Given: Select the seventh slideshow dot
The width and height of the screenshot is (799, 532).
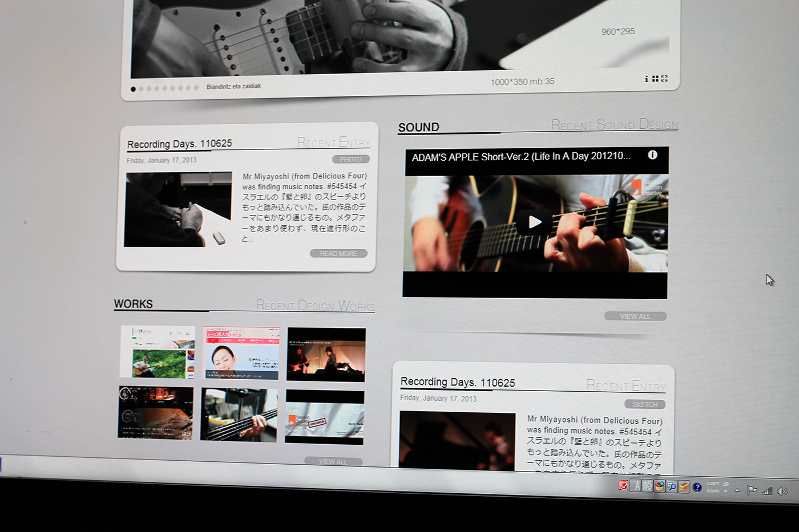Looking at the screenshot, I should point(180,88).
